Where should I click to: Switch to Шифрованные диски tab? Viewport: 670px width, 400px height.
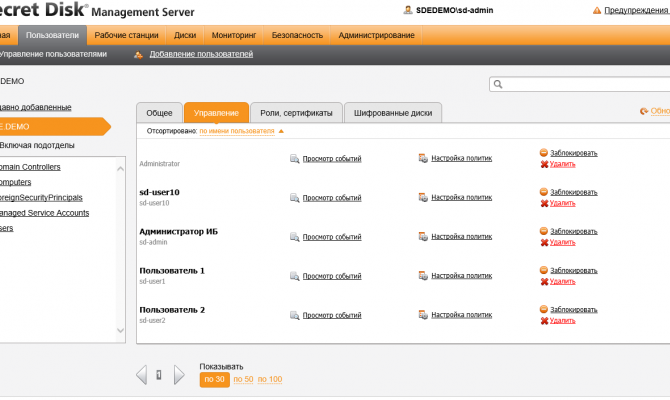click(393, 113)
